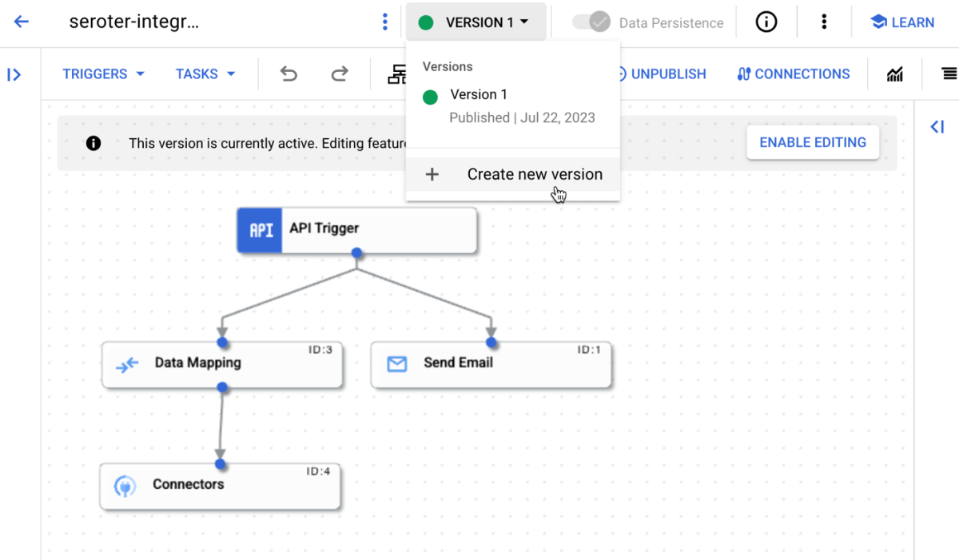Select Create new version from the menu
This screenshot has height=560, width=959.
coord(535,173)
